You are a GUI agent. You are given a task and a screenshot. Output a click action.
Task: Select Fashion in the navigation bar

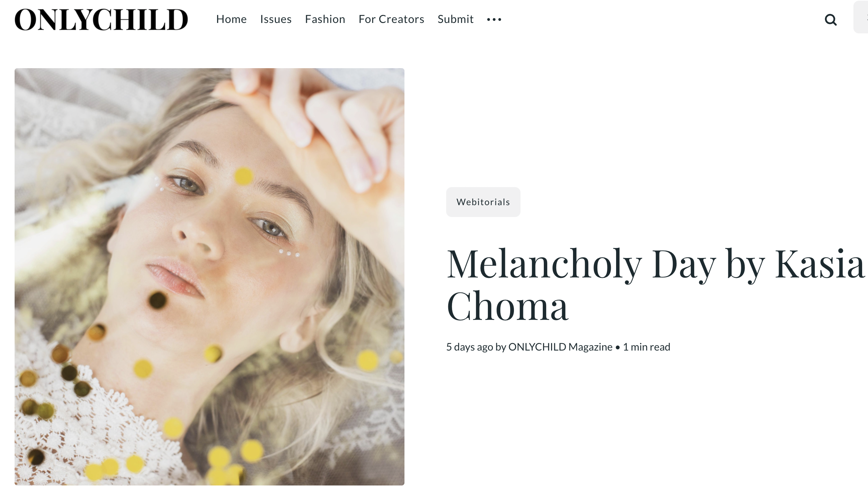tap(325, 19)
